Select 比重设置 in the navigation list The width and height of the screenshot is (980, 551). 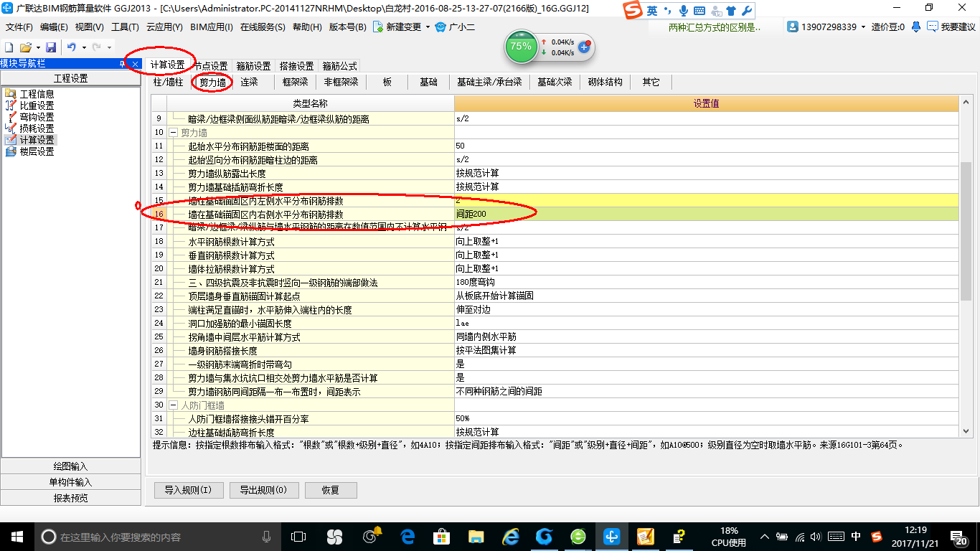point(37,105)
